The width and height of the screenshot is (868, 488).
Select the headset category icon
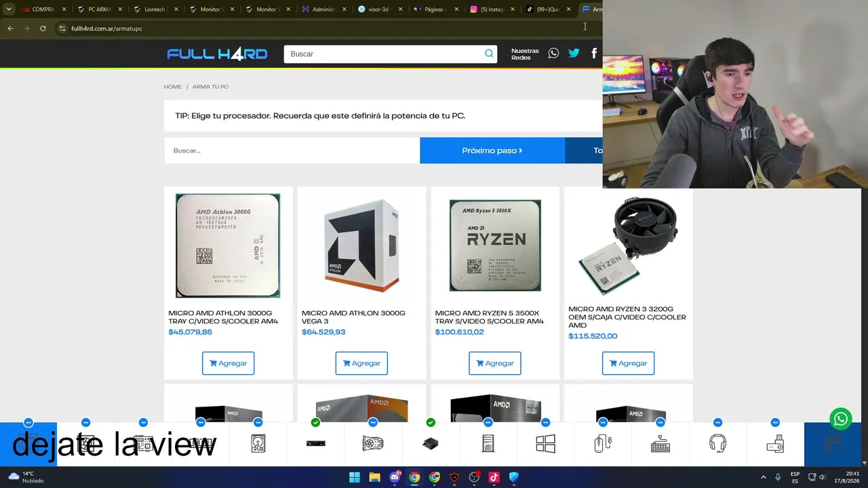coord(717,443)
